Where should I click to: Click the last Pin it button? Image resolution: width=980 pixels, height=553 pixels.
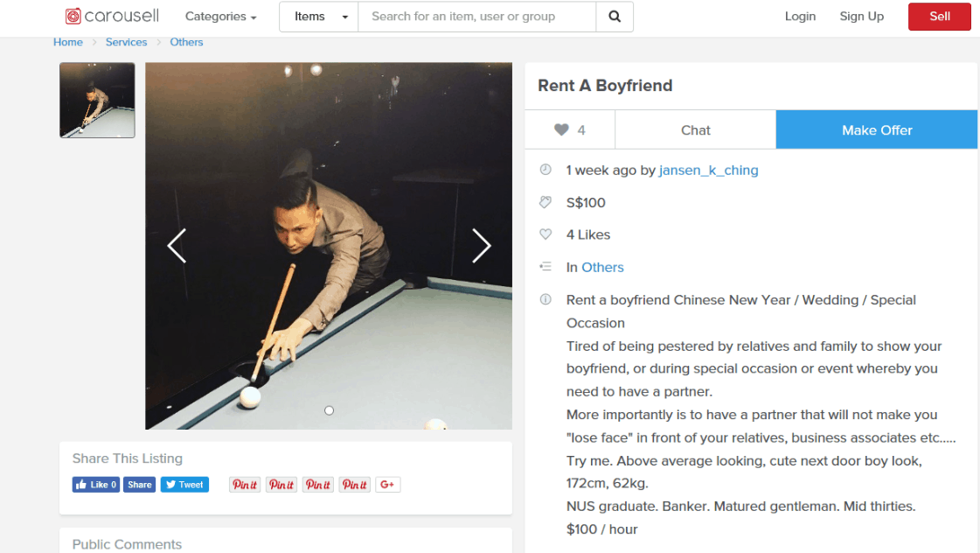coord(354,485)
